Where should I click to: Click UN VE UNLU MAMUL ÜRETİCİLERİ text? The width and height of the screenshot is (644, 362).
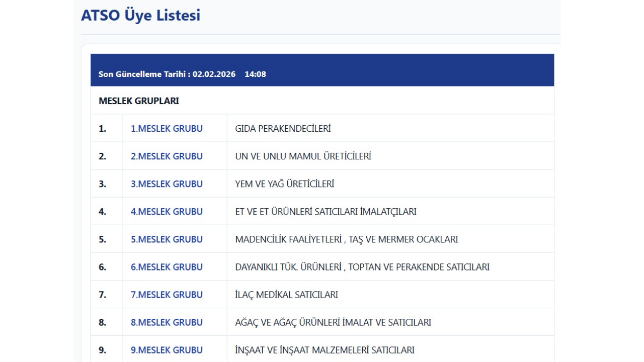point(303,156)
